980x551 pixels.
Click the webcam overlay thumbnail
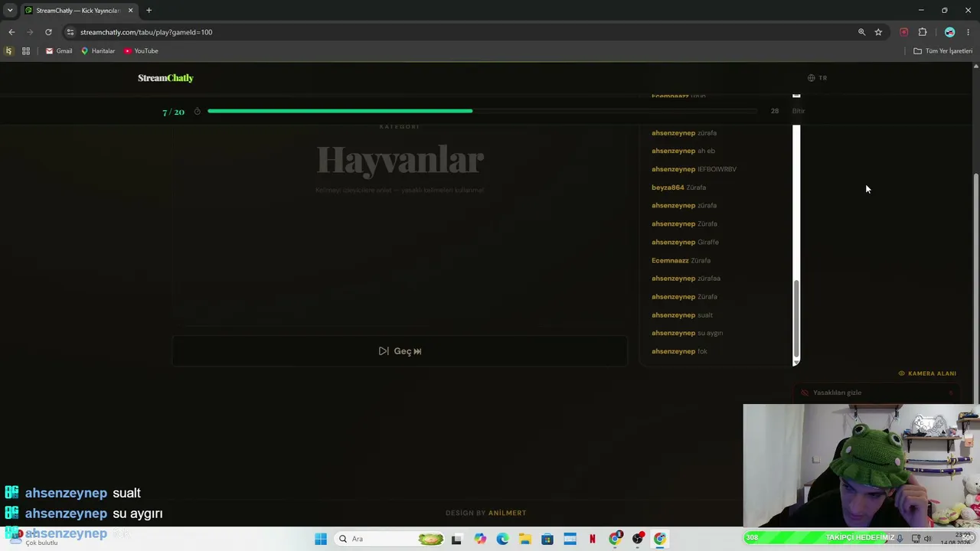pyautogui.click(x=861, y=466)
